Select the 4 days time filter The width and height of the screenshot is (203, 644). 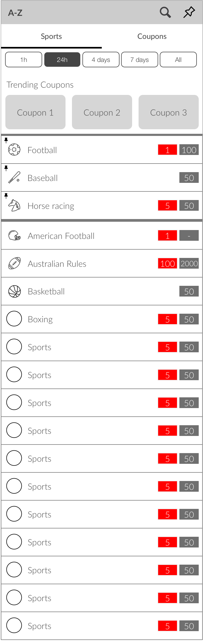[x=101, y=60]
